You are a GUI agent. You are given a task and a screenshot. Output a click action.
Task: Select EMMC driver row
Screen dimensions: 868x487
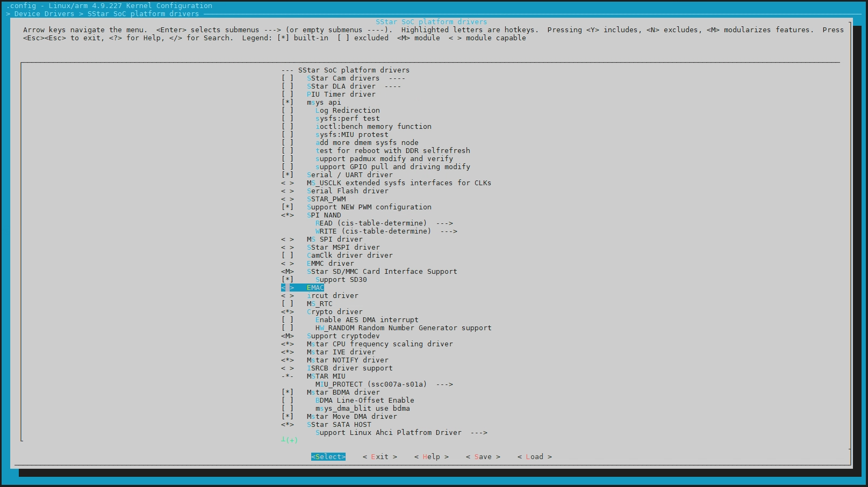pos(318,264)
